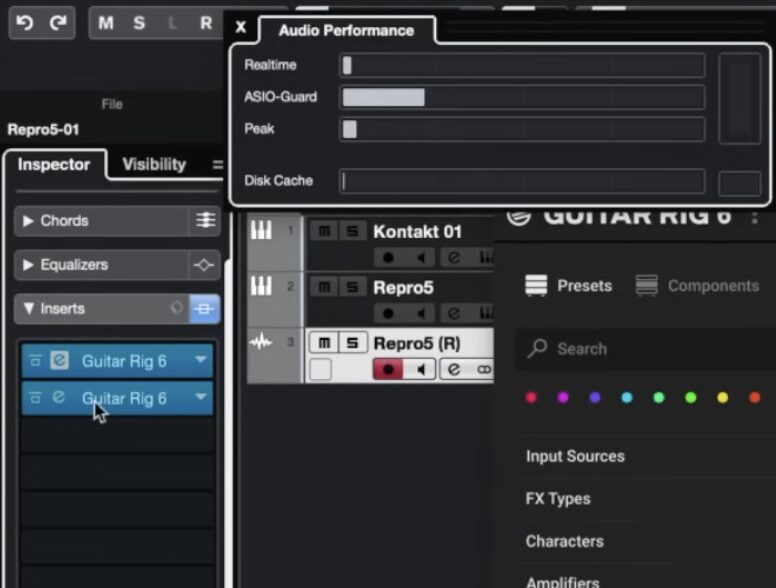
Task: Click the Undo arrow icon
Action: point(26,22)
